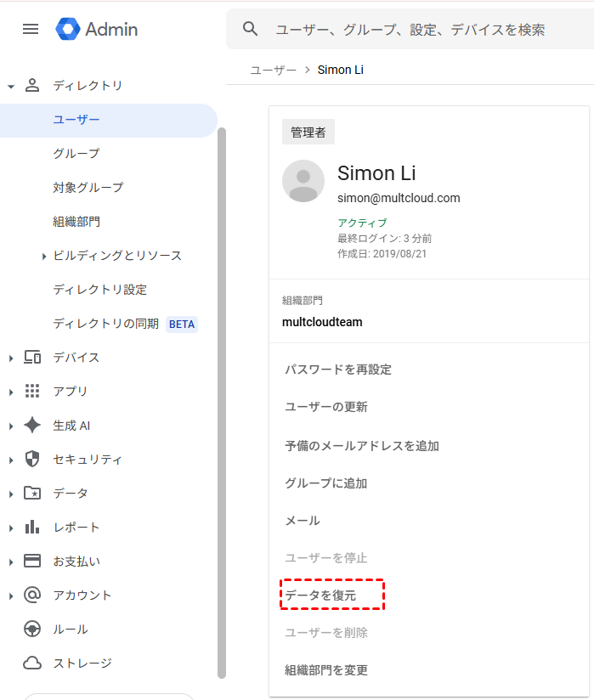The image size is (594, 700).
Task: Expand the アカウント section arrow
Action: (x=11, y=596)
